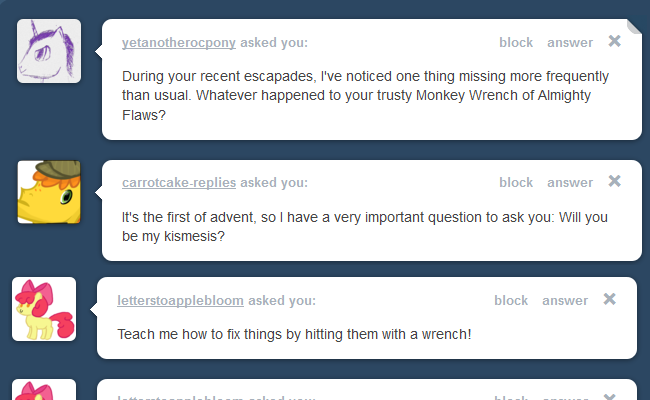The width and height of the screenshot is (650, 400).
Task: Answer the kismesis question
Action: point(570,183)
